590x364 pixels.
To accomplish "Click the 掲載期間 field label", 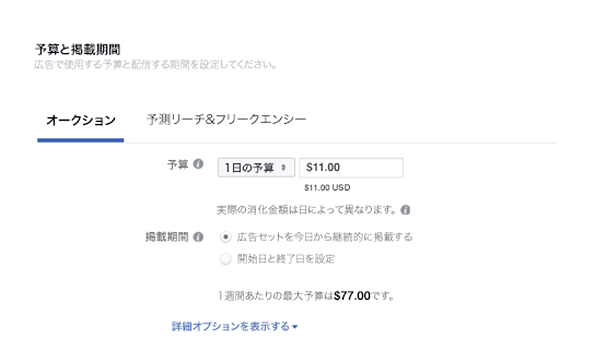I will coord(167,237).
